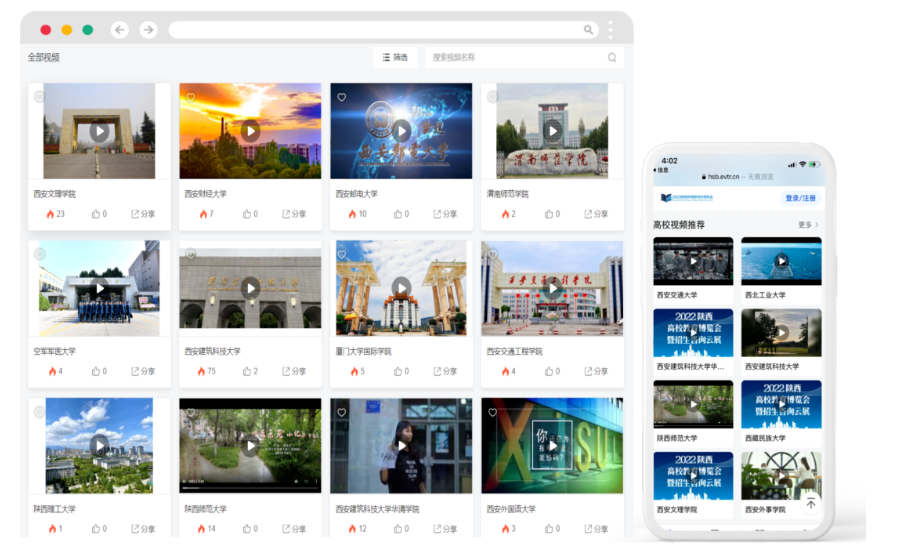Play the 陕西理工大学 video
Viewport: 905px width, 554px height.
(x=100, y=446)
